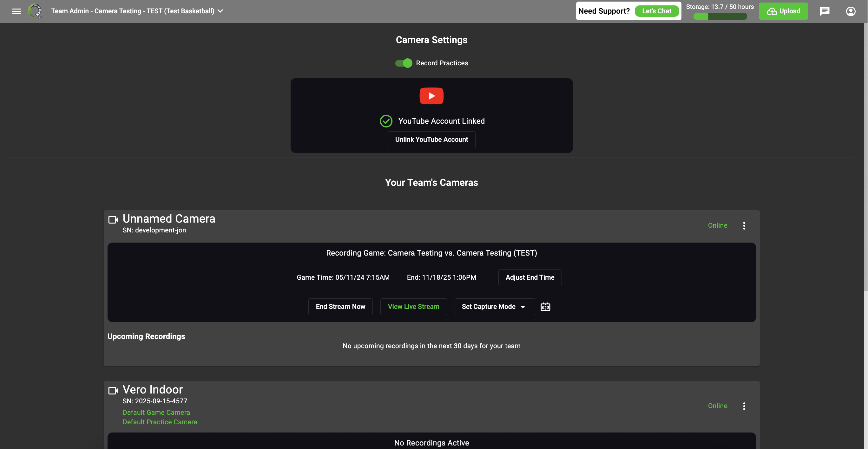The image size is (868, 449).
Task: Open the messages chat icon
Action: point(824,11)
